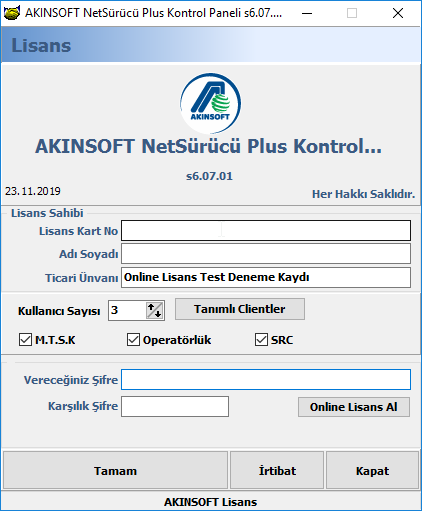Toggle the M.T.S.K checkbox

pos(25,340)
